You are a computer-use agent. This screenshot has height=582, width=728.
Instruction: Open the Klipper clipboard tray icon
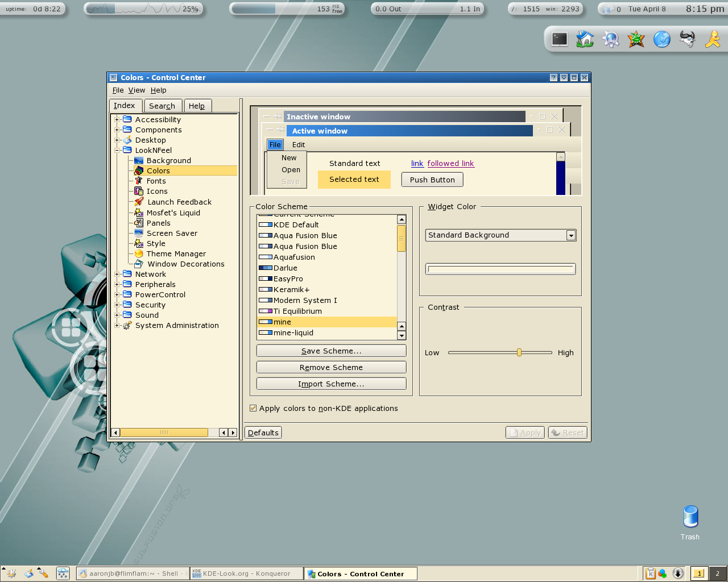[x=650, y=573]
